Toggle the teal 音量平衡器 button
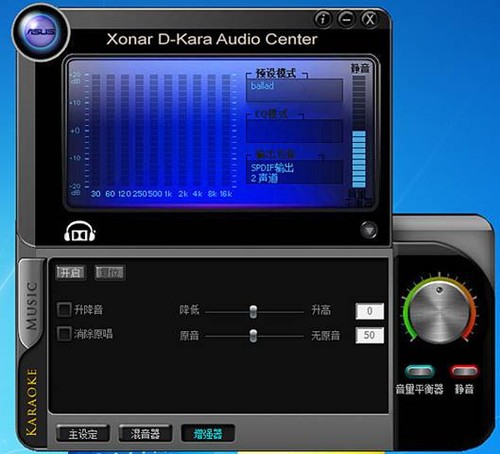The height and width of the screenshot is (454, 500). pos(420,372)
